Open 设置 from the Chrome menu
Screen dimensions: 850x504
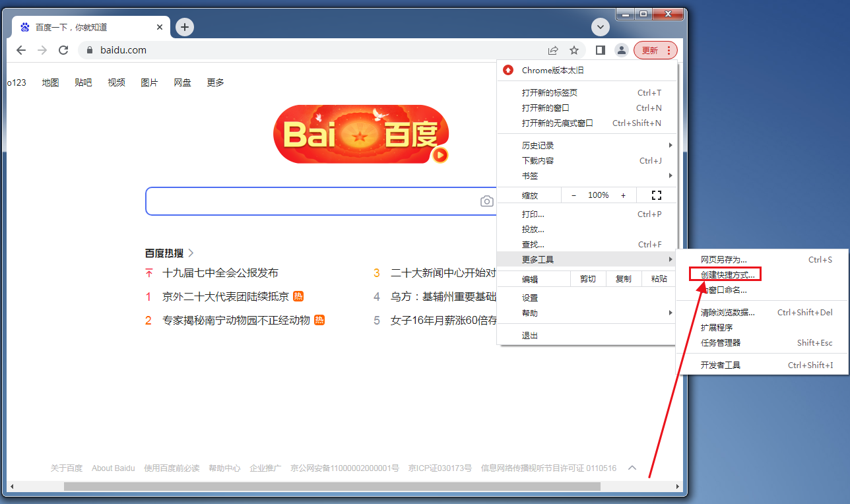pyautogui.click(x=587, y=298)
